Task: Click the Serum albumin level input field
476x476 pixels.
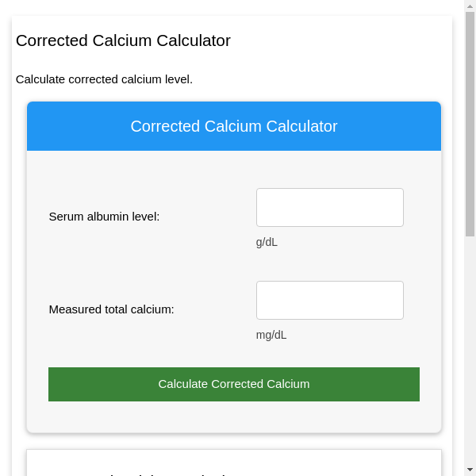Action: [x=329, y=207]
